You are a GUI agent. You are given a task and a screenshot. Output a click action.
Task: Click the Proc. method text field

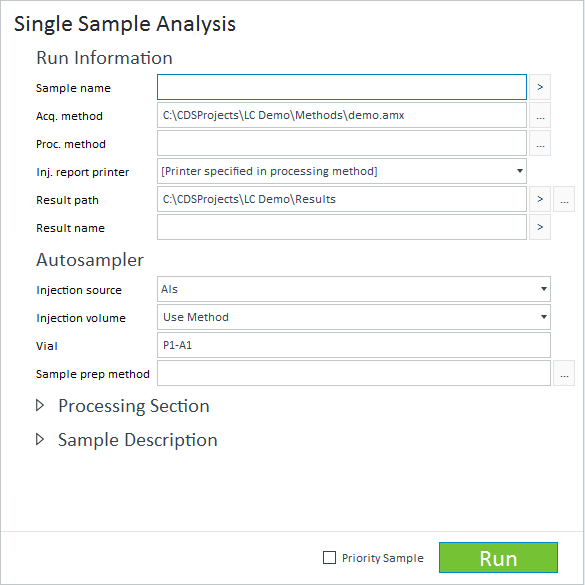coord(342,143)
